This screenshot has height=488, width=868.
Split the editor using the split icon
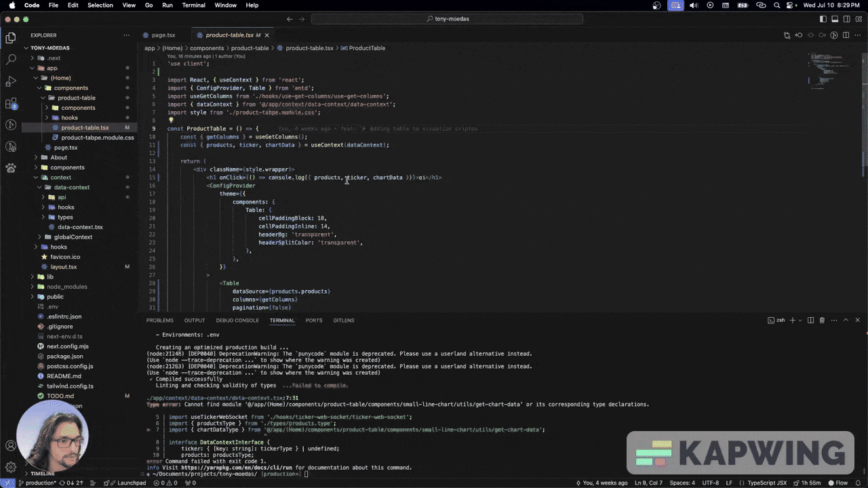(845, 35)
